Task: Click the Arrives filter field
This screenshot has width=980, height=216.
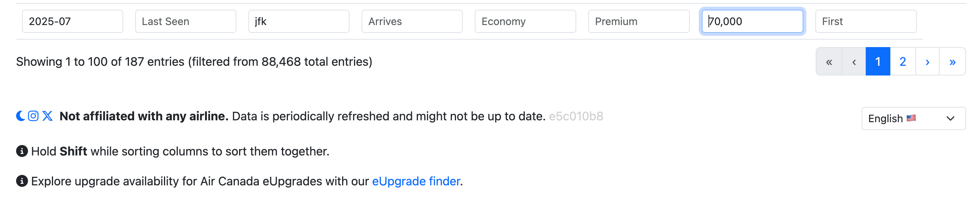Action: pyautogui.click(x=412, y=21)
